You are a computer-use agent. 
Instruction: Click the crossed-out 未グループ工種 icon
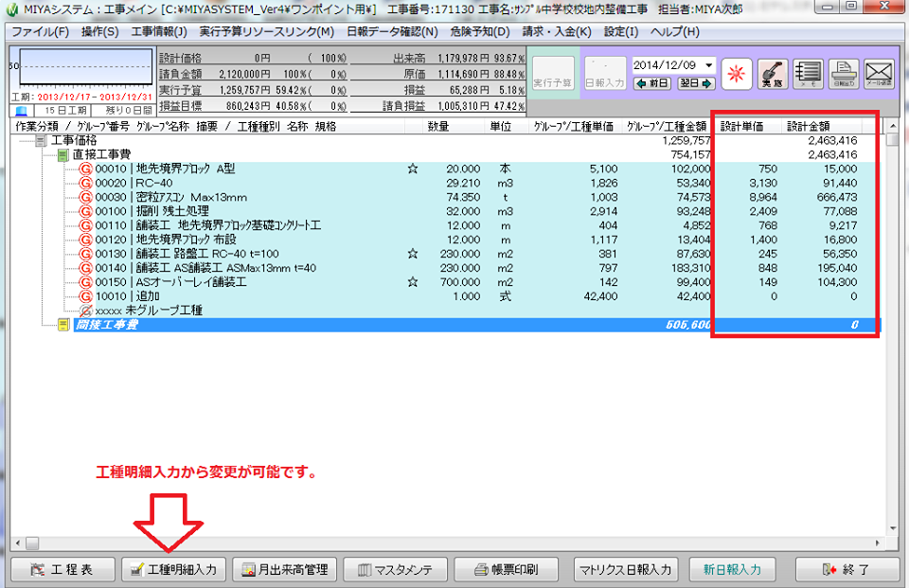pos(86,311)
